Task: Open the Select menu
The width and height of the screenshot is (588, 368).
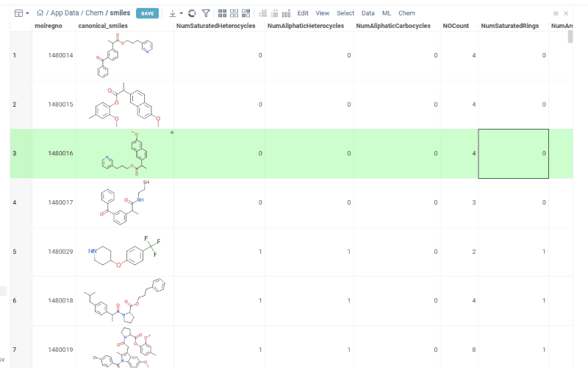Action: click(x=345, y=13)
